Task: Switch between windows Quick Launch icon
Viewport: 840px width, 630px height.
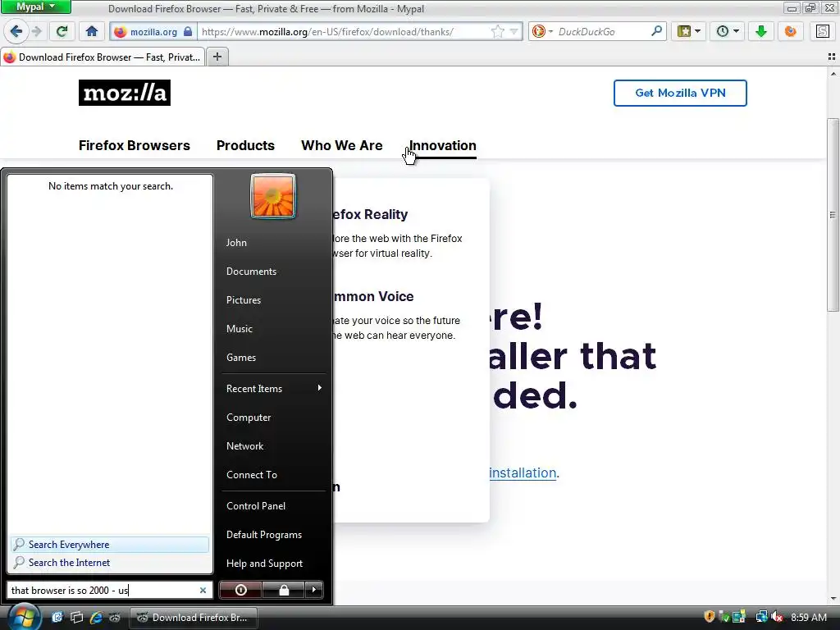Action: click(x=76, y=618)
